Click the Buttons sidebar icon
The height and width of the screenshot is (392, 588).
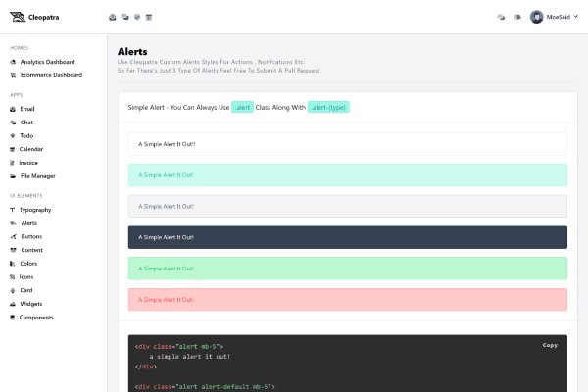pos(13,237)
